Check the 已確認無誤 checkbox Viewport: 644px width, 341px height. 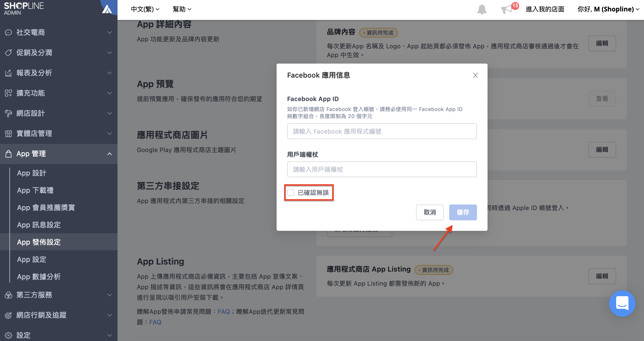tap(291, 192)
